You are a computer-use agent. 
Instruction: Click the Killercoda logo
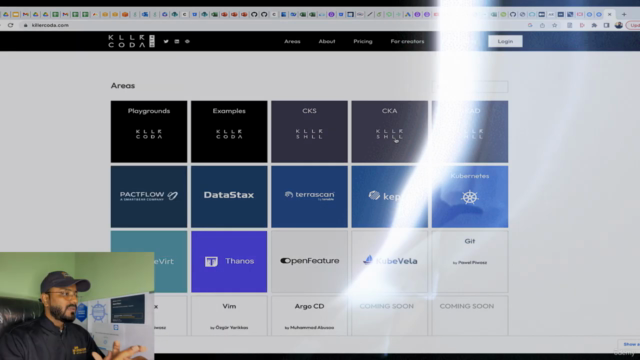click(131, 41)
